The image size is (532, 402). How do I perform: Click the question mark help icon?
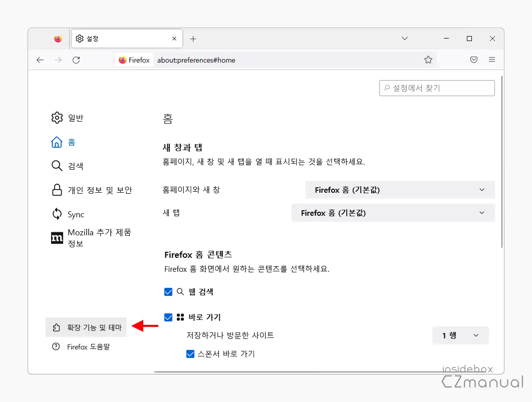56,347
